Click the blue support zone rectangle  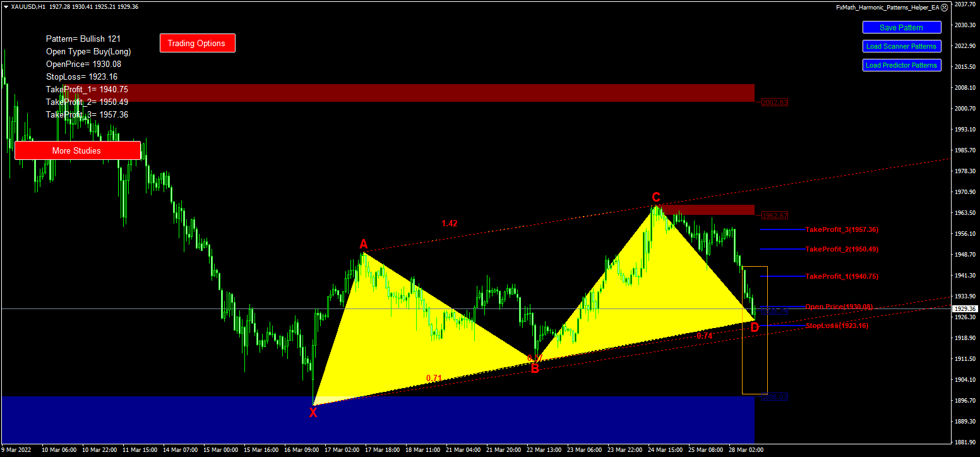tap(378, 420)
